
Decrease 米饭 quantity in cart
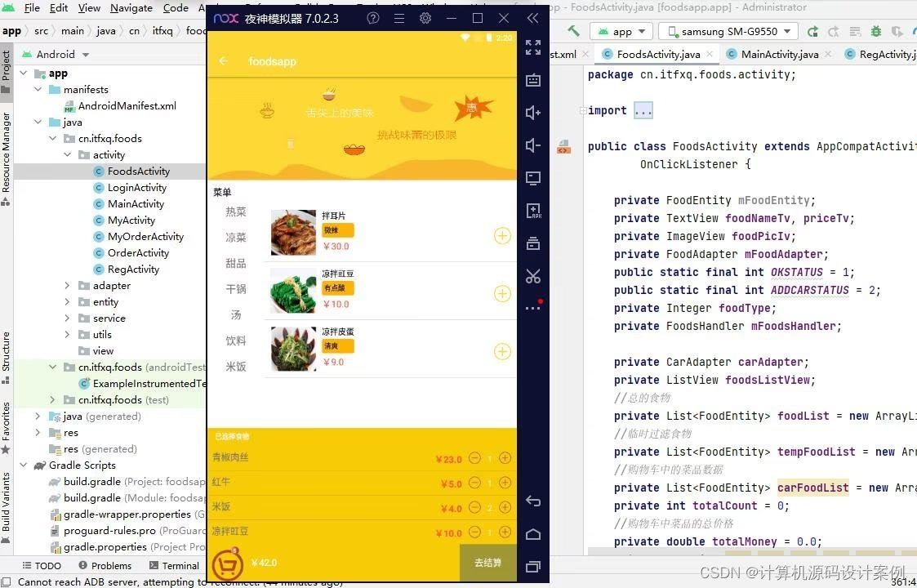pyautogui.click(x=475, y=507)
